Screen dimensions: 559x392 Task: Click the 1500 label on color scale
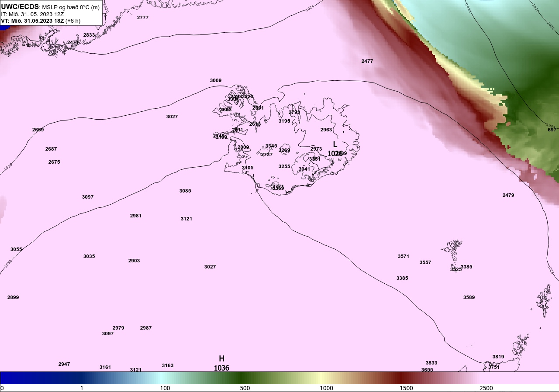406,388
